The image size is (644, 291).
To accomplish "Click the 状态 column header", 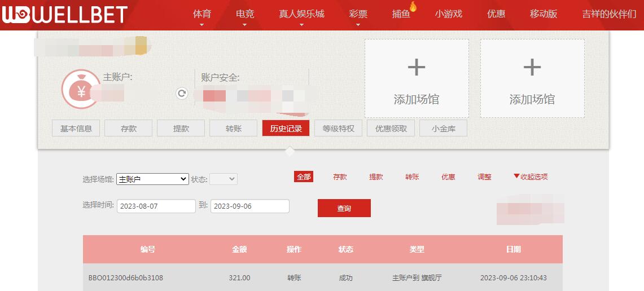I will pyautogui.click(x=345, y=249).
